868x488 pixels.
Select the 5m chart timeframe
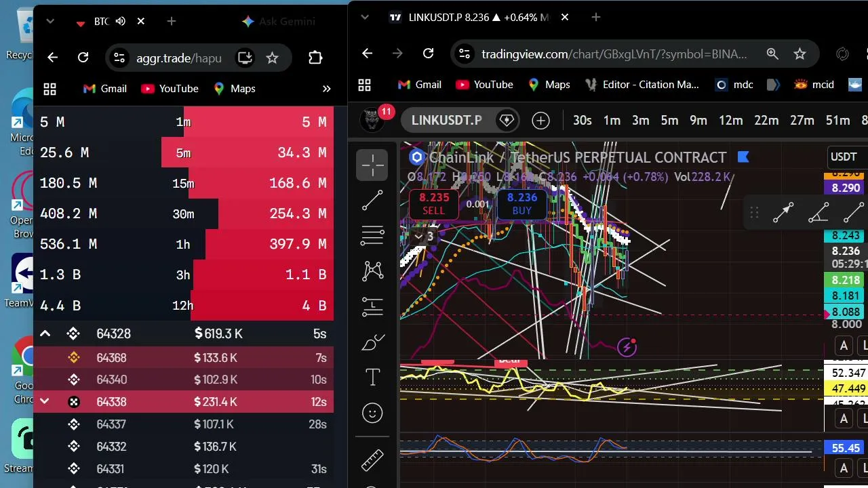(669, 121)
